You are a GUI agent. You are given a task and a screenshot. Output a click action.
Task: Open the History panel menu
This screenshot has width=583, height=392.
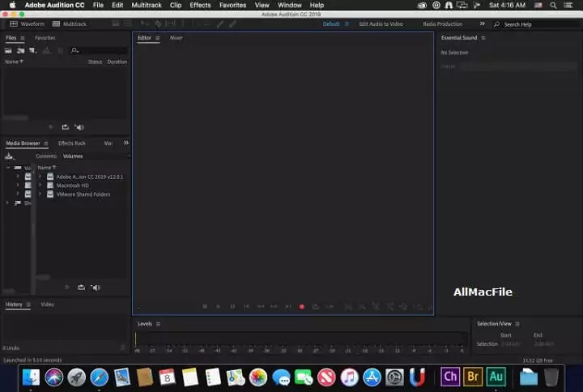point(28,305)
